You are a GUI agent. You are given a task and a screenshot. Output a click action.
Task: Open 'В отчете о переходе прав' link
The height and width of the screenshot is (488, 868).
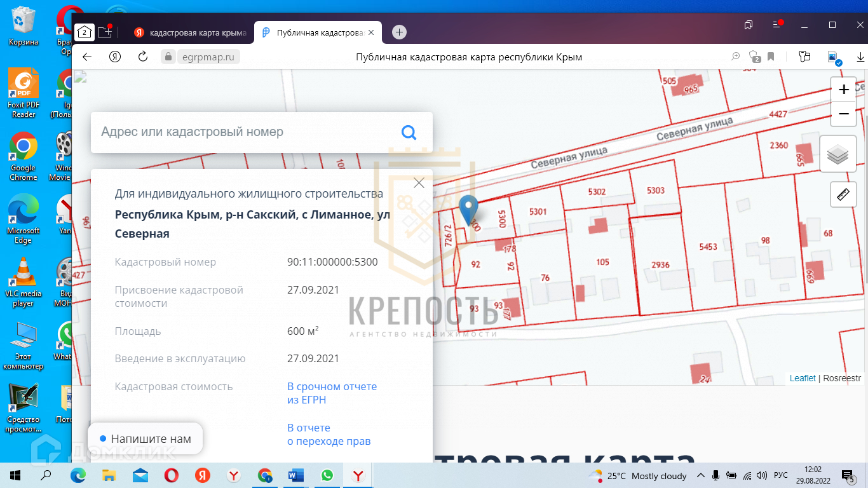click(x=329, y=435)
